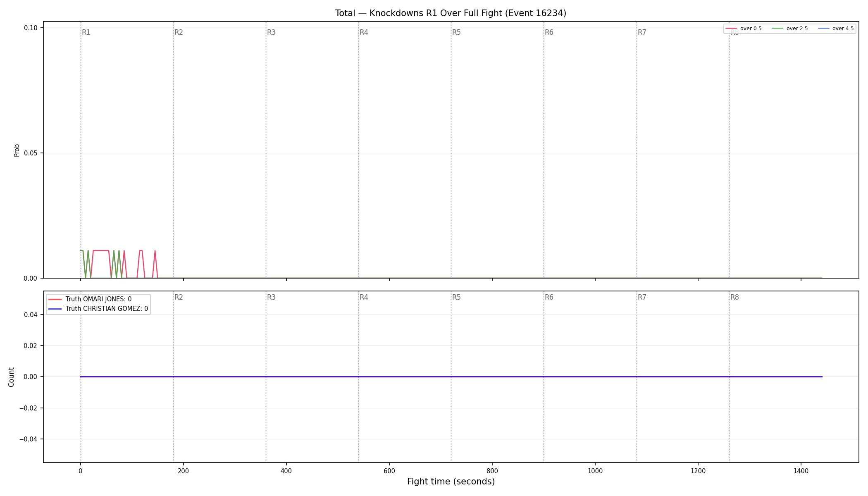Select the 'Truth OMARI JONES: 0' legend entry
Viewport: 868px width, 496px height.
(98, 299)
